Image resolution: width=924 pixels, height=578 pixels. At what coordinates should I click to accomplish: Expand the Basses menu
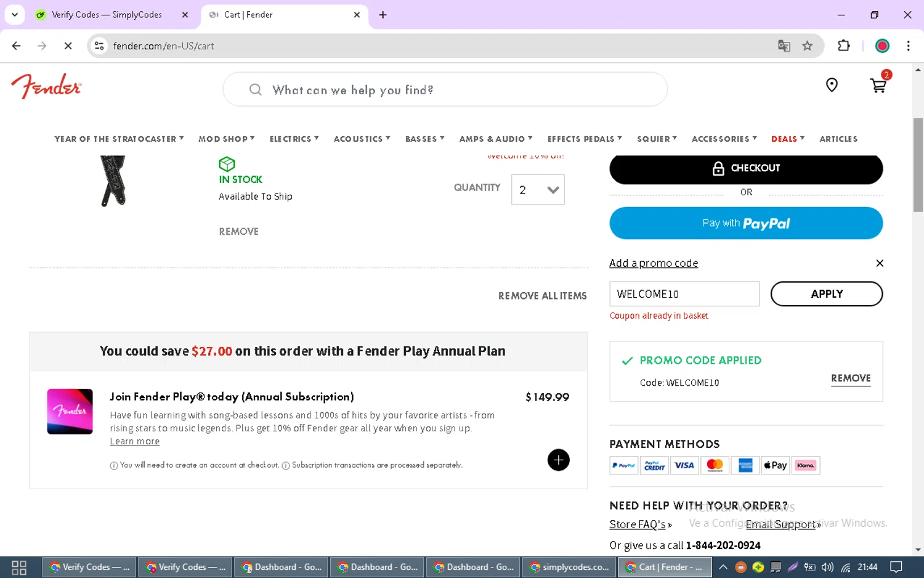(424, 139)
